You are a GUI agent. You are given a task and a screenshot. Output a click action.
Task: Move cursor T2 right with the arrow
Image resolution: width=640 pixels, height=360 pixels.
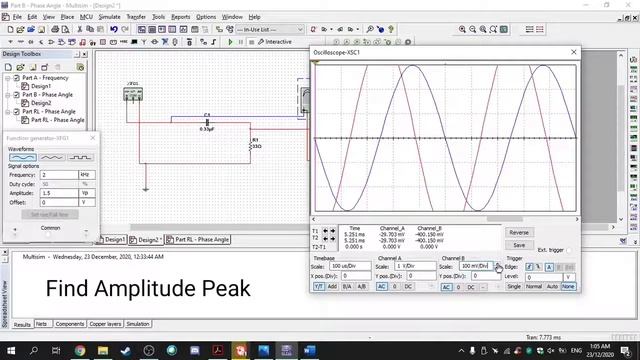(x=333, y=238)
